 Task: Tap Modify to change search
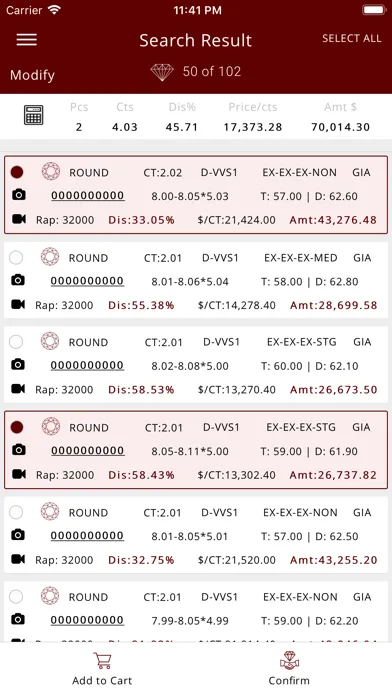point(32,75)
